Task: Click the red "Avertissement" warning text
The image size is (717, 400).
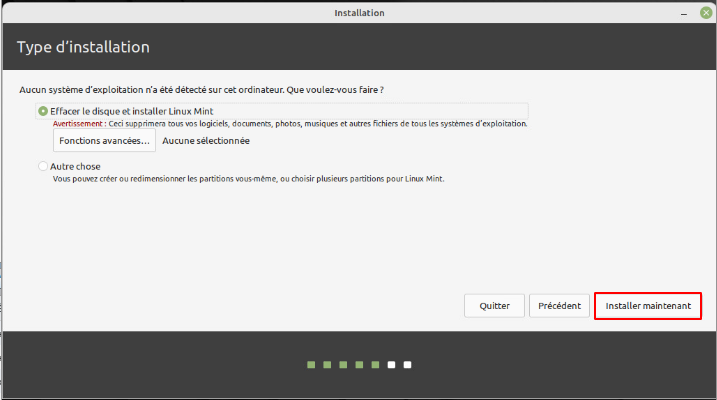Action: (79, 124)
